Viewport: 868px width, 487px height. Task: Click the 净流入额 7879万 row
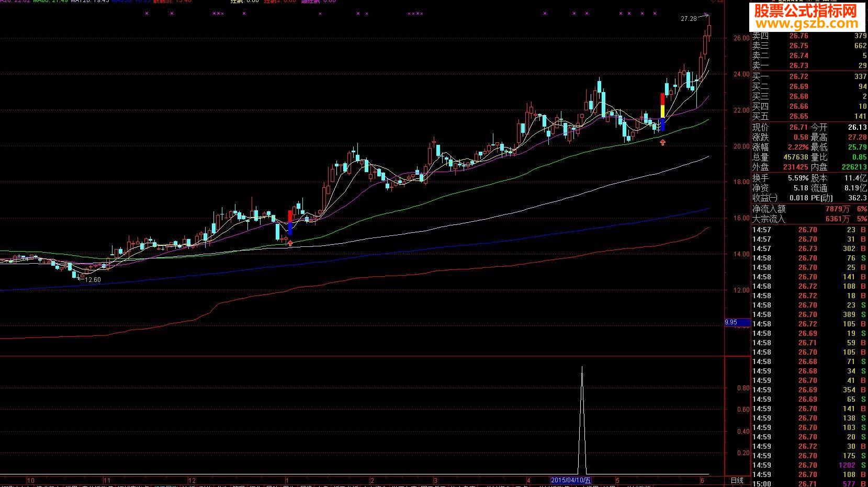pyautogui.click(x=809, y=209)
